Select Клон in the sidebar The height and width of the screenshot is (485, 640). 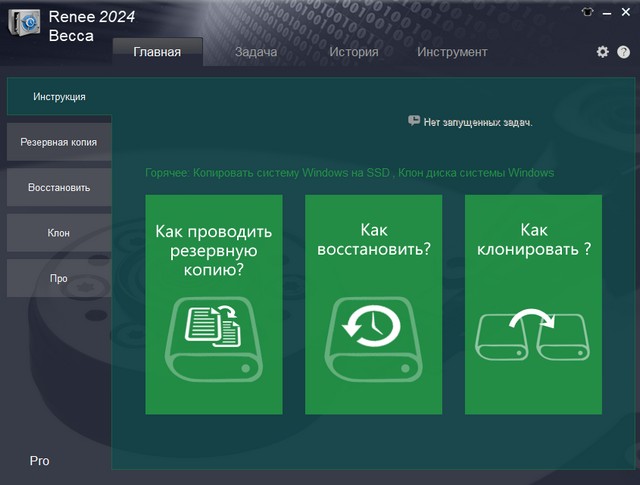[59, 233]
